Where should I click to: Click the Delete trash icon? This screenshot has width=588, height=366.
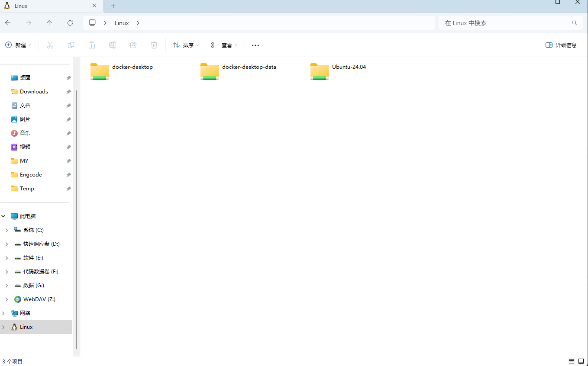154,45
